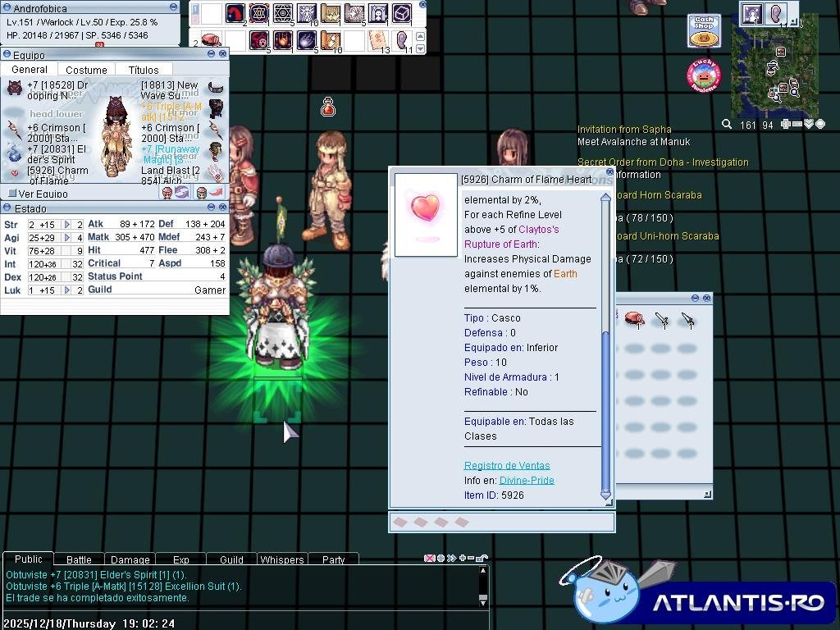The image size is (840, 630).
Task: Click the red potion item on ground
Action: tap(328, 107)
